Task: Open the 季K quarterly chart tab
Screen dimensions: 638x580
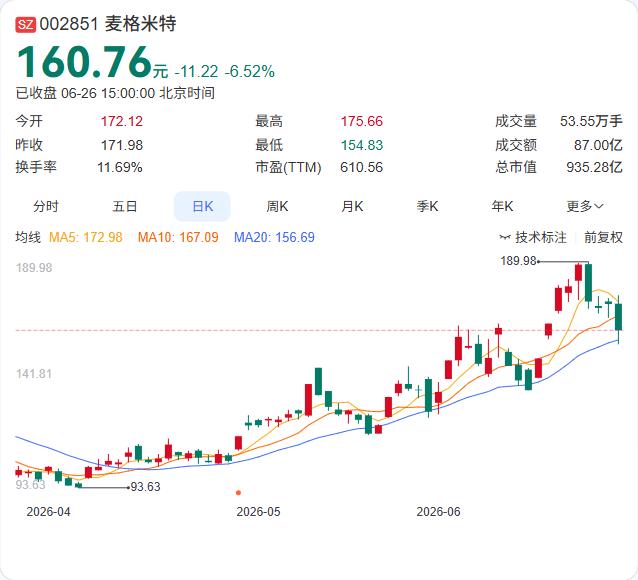Action: pyautogui.click(x=427, y=206)
